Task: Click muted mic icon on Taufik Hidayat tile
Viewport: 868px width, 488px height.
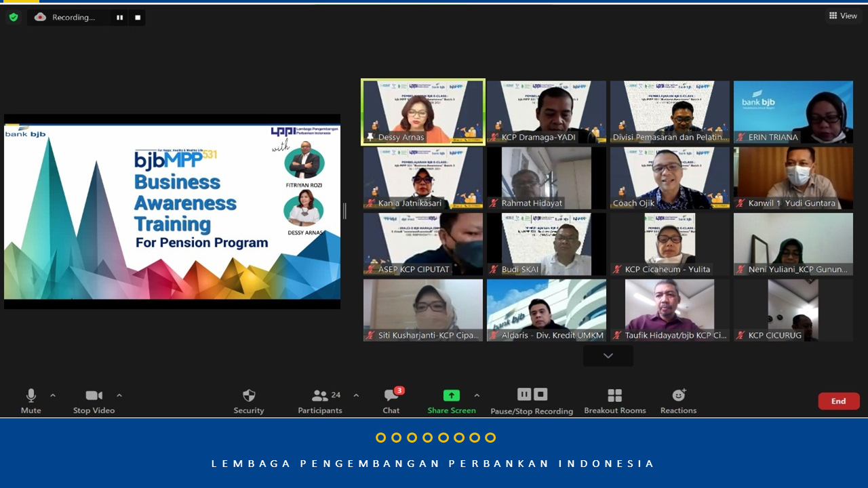Action: tap(618, 335)
